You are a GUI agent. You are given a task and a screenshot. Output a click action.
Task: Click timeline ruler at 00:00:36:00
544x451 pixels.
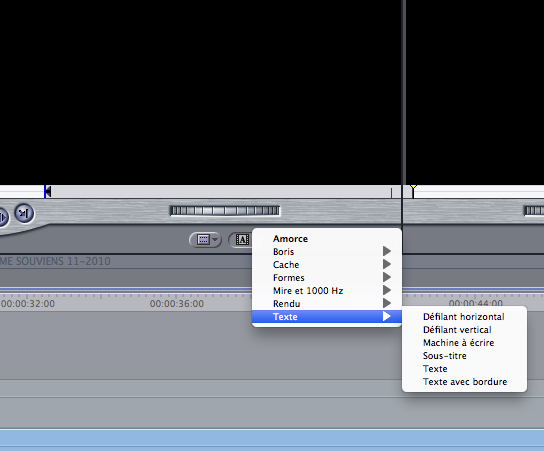coord(177,304)
